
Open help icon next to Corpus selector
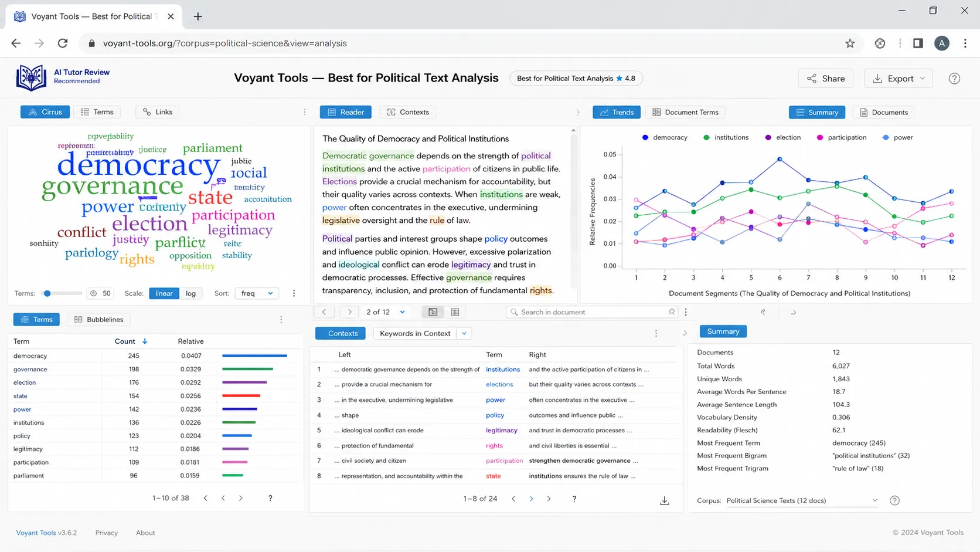[x=894, y=500]
